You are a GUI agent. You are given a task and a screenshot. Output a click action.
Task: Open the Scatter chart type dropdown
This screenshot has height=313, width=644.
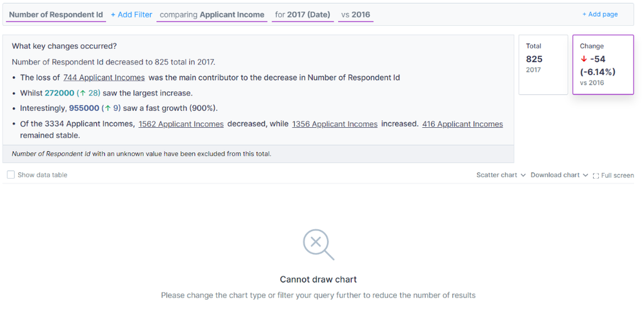501,175
